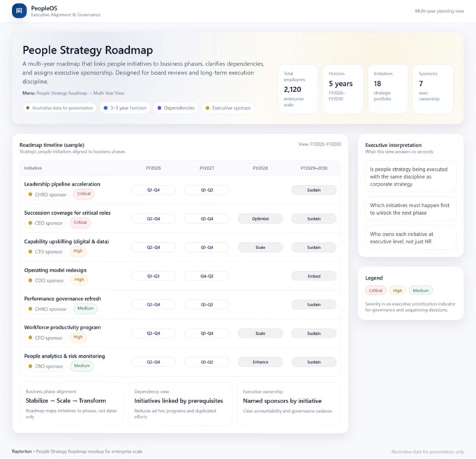This screenshot has width=476, height=459.
Task: Click Initiatives linked by prerequisites card
Action: tap(180, 404)
